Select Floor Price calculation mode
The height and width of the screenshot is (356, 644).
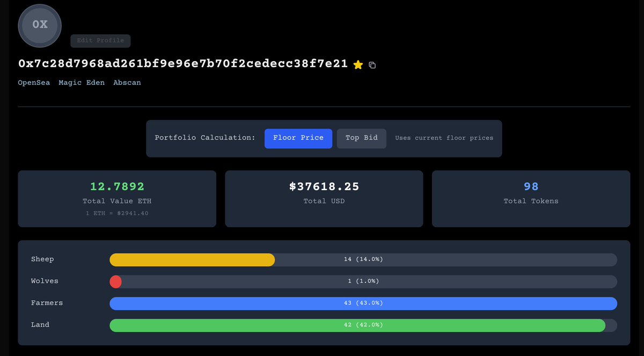click(298, 139)
